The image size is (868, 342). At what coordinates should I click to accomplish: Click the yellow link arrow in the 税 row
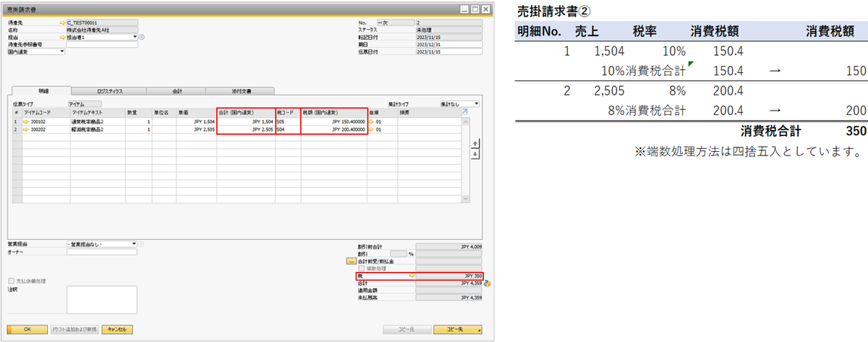[413, 276]
